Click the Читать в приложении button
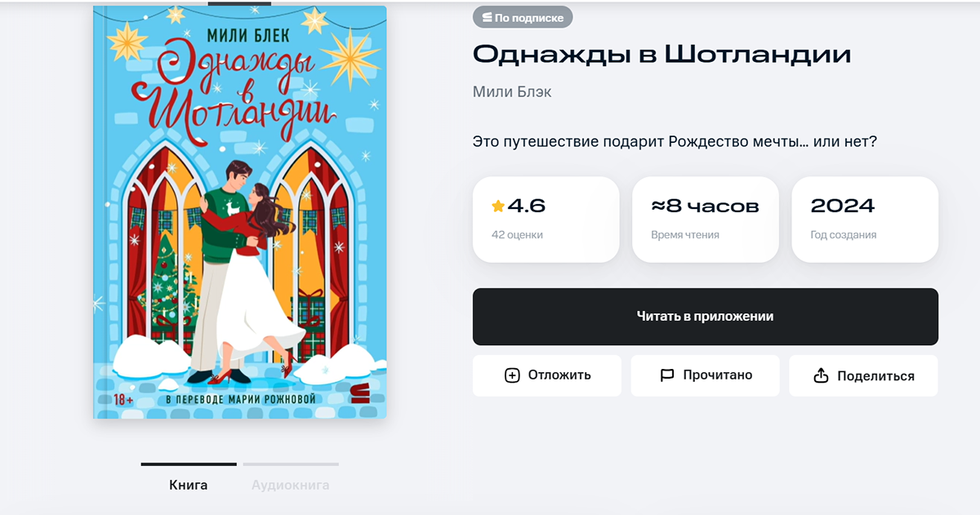This screenshot has width=980, height=515. pyautogui.click(x=706, y=317)
